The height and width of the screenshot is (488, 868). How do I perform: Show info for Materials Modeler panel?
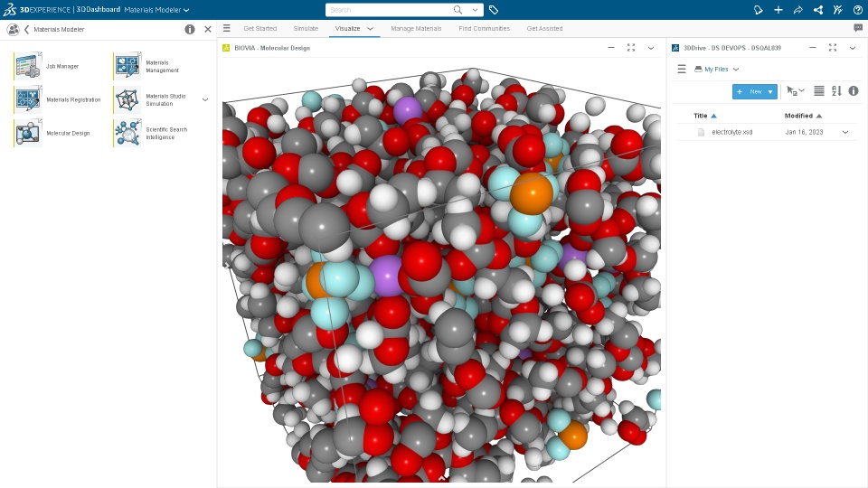190,29
